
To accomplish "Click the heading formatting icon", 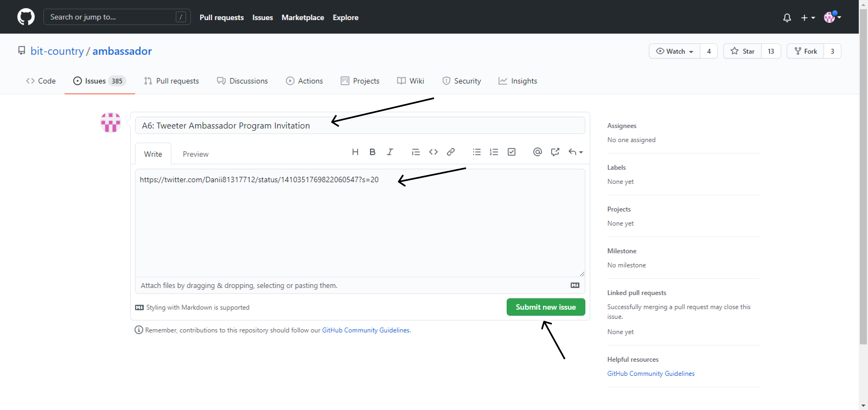I will coord(355,152).
